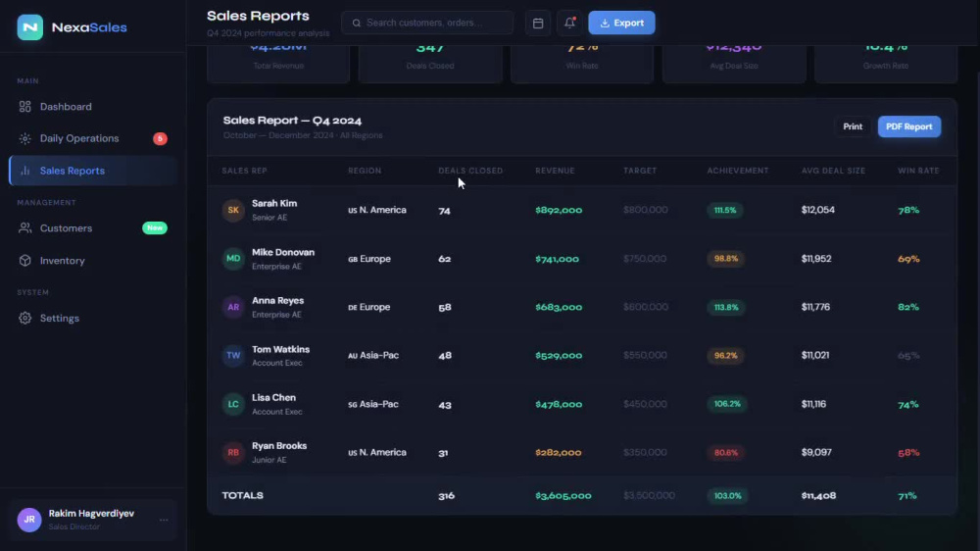Focus the Search customers, orders field

coord(427,24)
